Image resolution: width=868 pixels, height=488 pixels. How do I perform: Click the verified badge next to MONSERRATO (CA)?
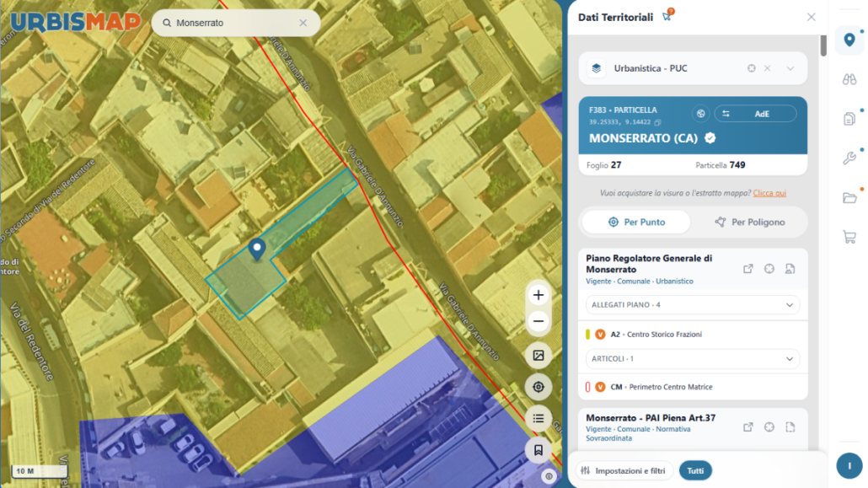(710, 138)
